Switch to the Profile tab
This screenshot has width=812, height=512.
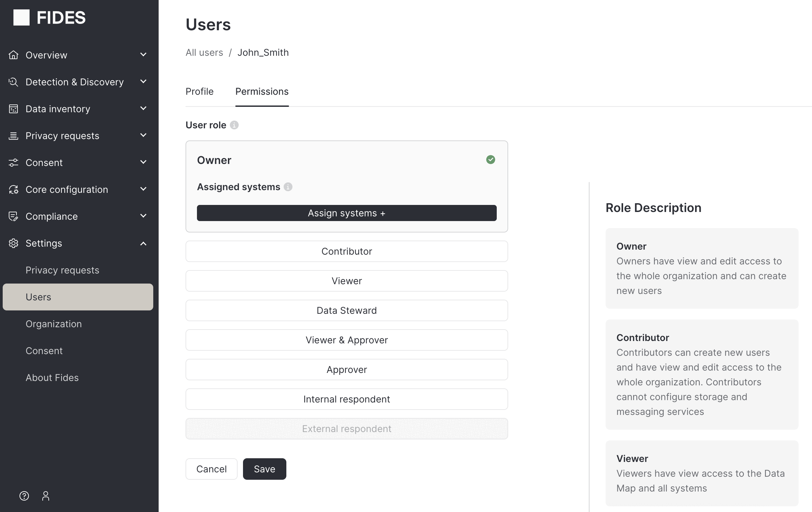click(199, 91)
